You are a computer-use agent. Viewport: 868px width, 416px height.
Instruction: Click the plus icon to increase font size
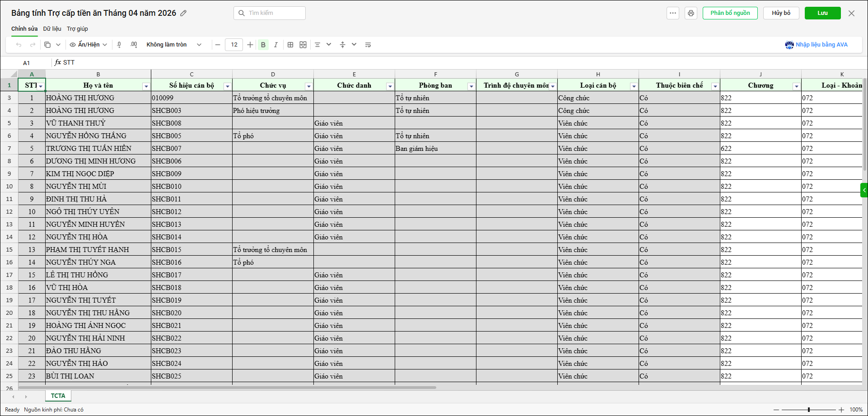point(250,45)
